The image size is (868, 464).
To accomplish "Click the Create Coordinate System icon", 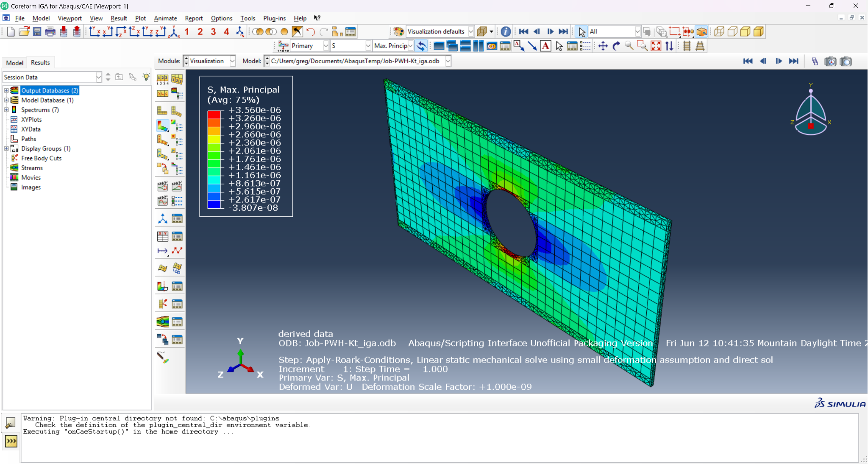I will [163, 219].
